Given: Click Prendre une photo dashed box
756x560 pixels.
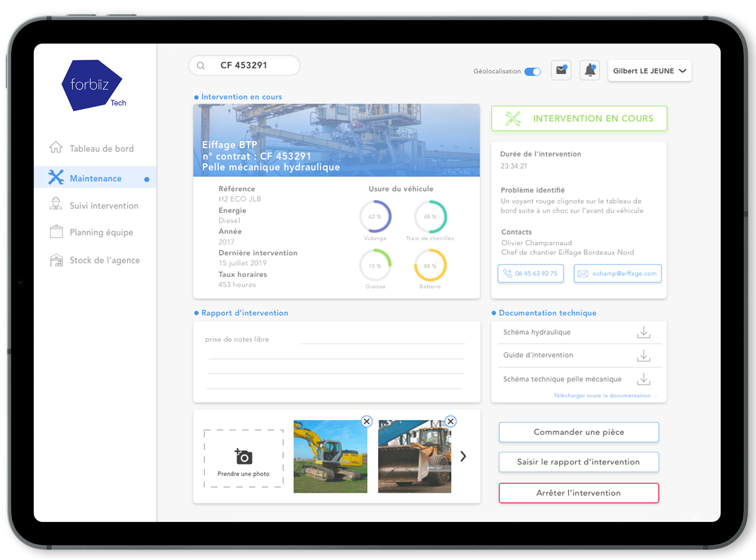Looking at the screenshot, I should (x=244, y=458).
